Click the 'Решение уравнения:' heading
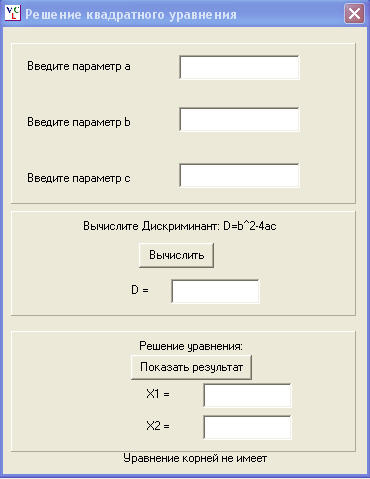 pos(191,346)
